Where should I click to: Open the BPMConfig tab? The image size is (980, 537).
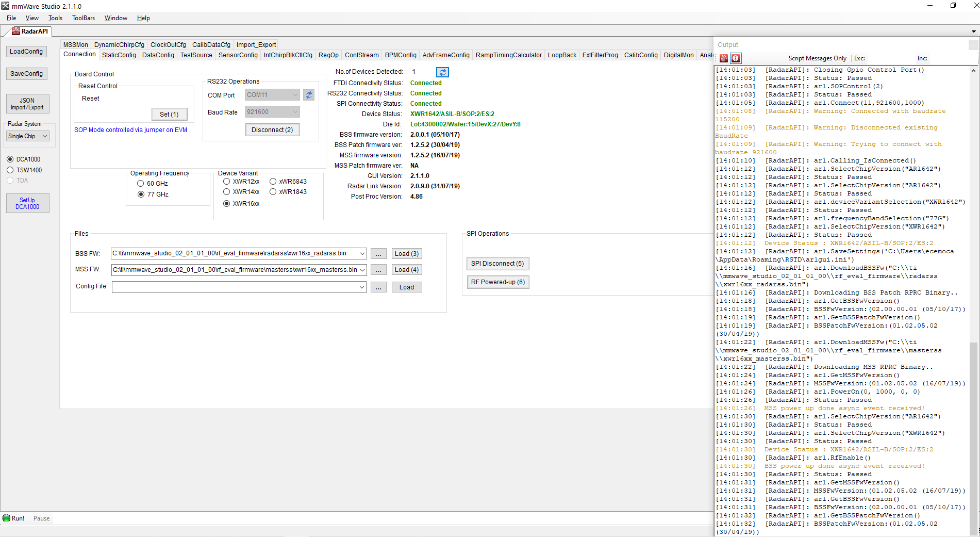click(401, 55)
